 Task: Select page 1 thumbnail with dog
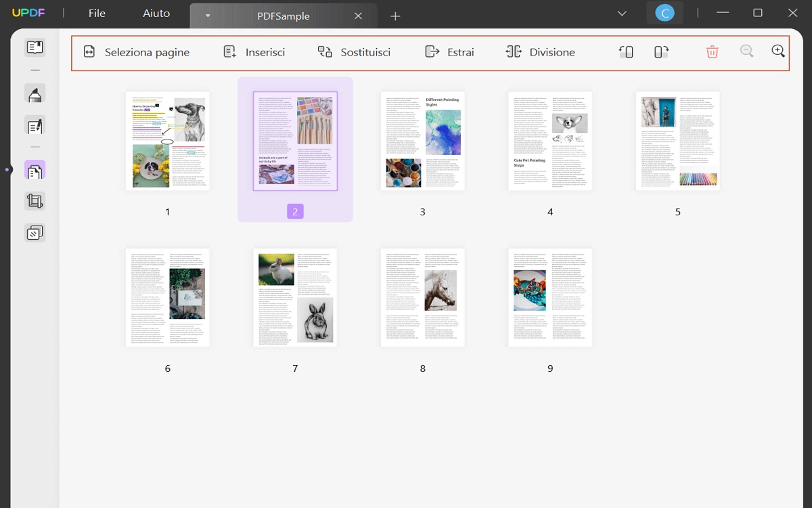pyautogui.click(x=167, y=141)
